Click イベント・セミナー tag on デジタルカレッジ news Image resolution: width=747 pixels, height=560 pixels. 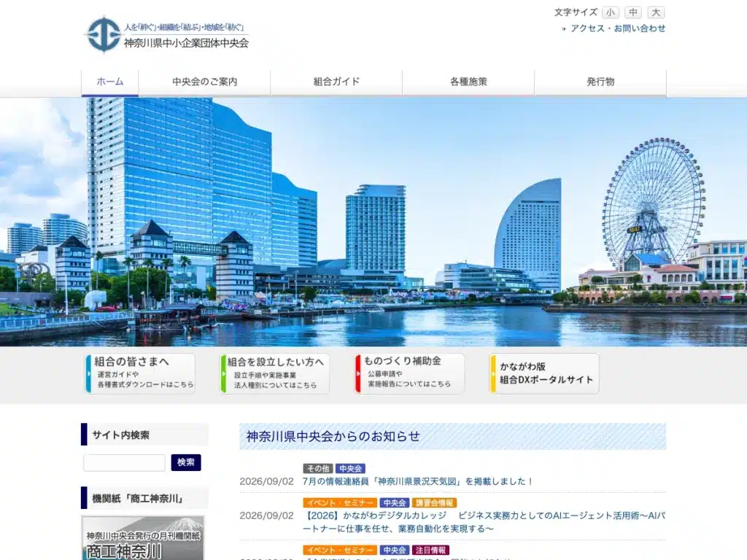[x=340, y=503]
